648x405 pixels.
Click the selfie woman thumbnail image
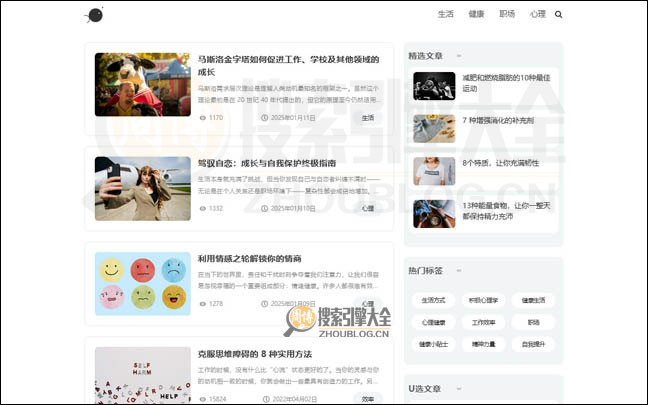143,188
